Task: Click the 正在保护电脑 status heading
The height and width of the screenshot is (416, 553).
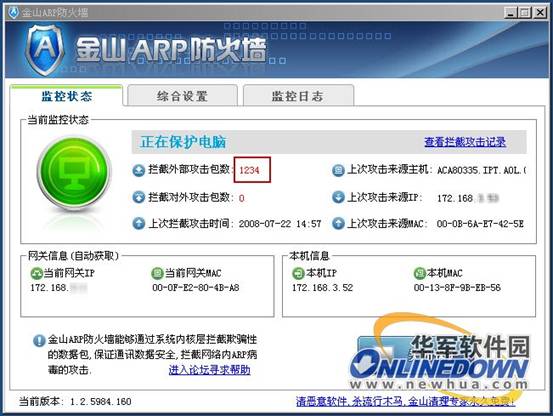Action: pyautogui.click(x=183, y=142)
